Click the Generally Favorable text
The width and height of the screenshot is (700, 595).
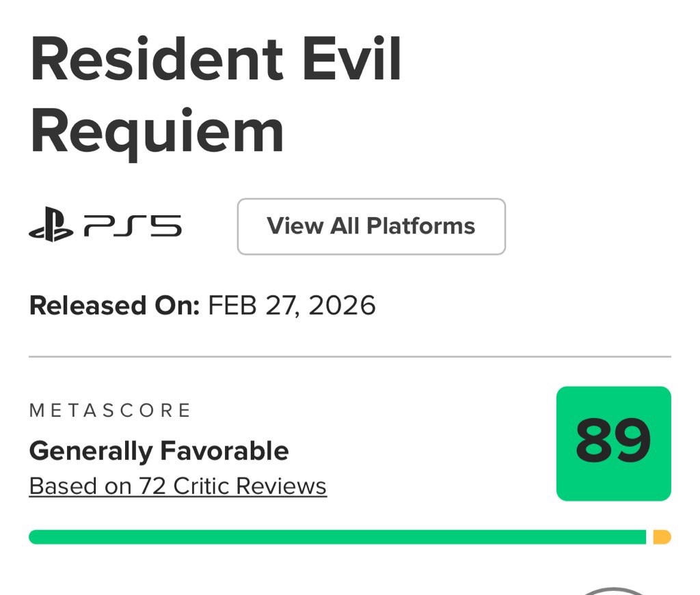[x=159, y=451]
